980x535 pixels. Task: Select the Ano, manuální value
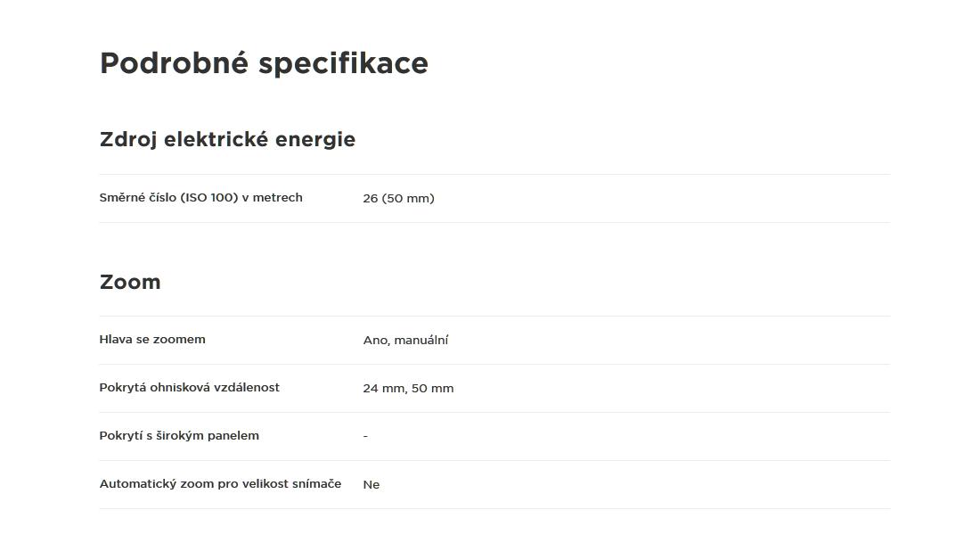(405, 341)
